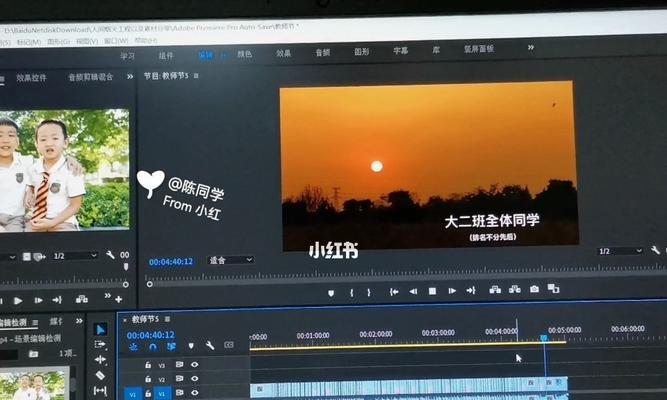Viewport: 667px width, 400px height.
Task: Switch to 音频 workspace
Action: click(323, 52)
